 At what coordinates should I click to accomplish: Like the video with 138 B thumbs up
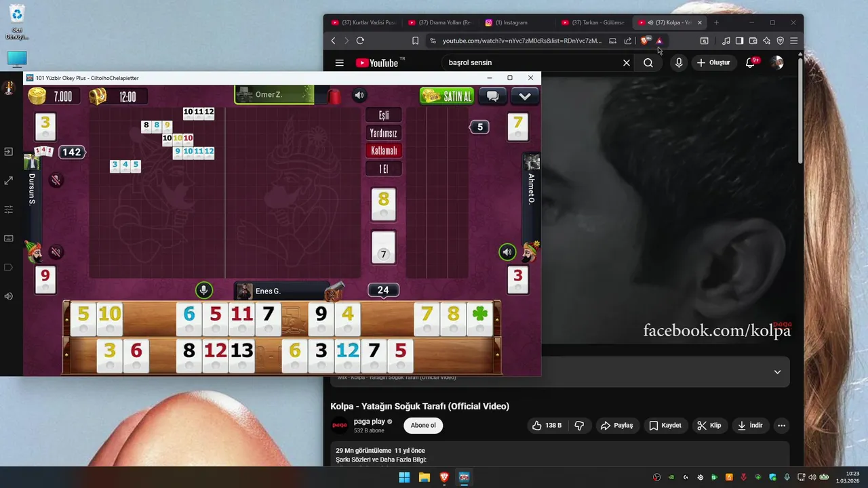pyautogui.click(x=547, y=425)
